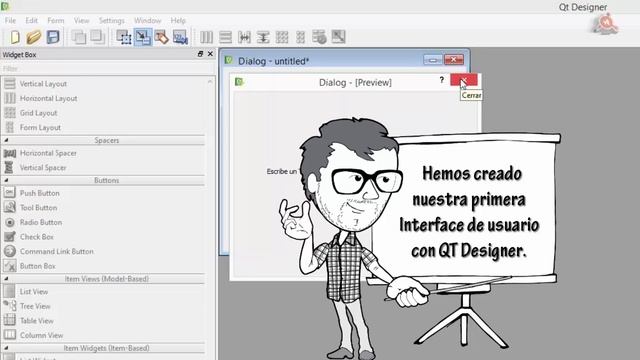Click the Preview dialog help question mark
This screenshot has height=360, width=640.
(442, 80)
